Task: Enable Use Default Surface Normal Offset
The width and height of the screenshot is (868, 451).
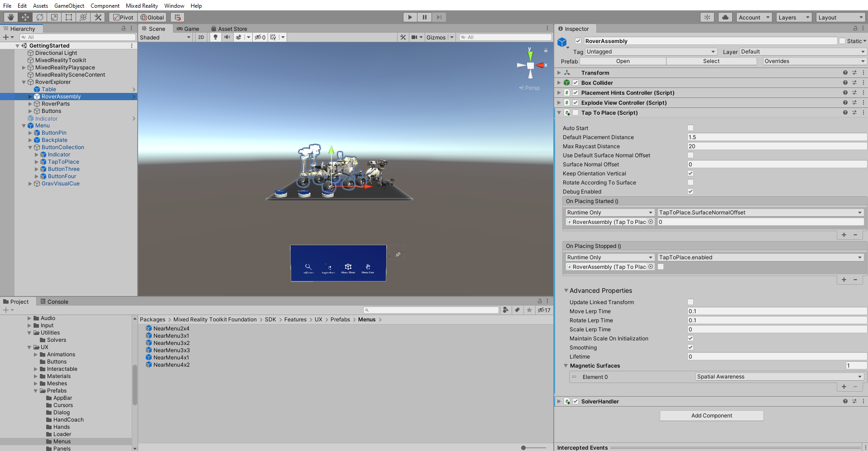Action: click(x=691, y=155)
